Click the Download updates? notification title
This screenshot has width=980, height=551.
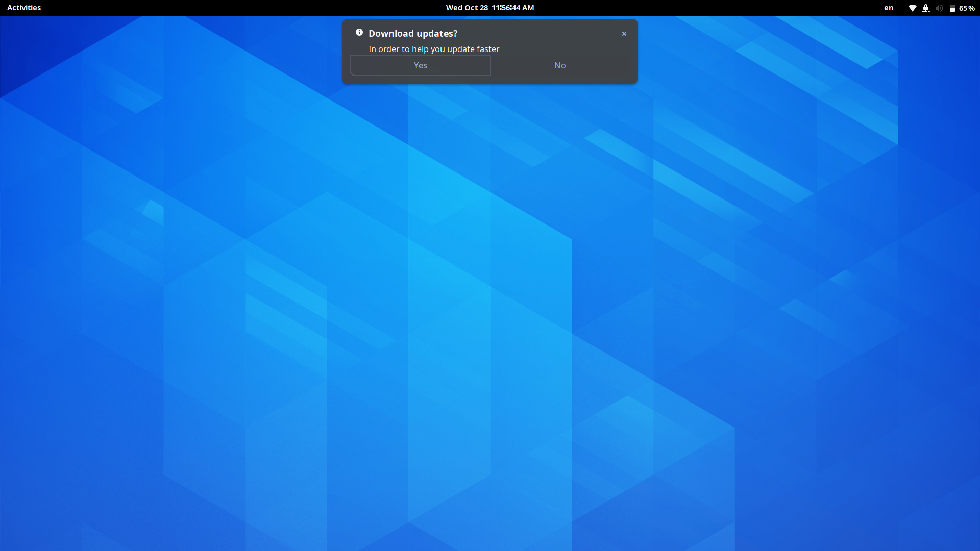[413, 34]
